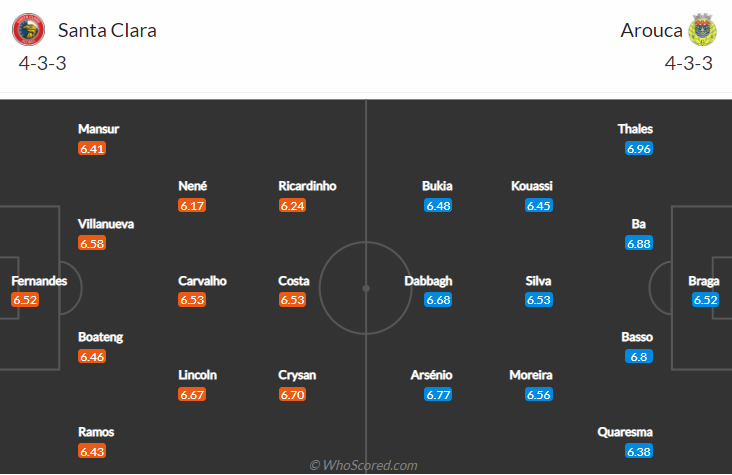Image resolution: width=732 pixels, height=475 pixels.
Task: Click the WhoScored.com watermark link
Action: [364, 465]
